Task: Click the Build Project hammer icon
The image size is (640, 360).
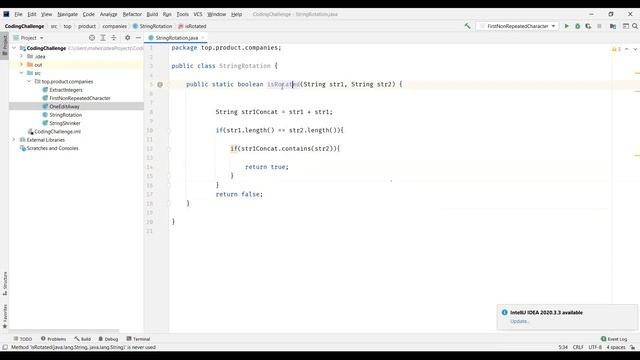Action: point(467,26)
